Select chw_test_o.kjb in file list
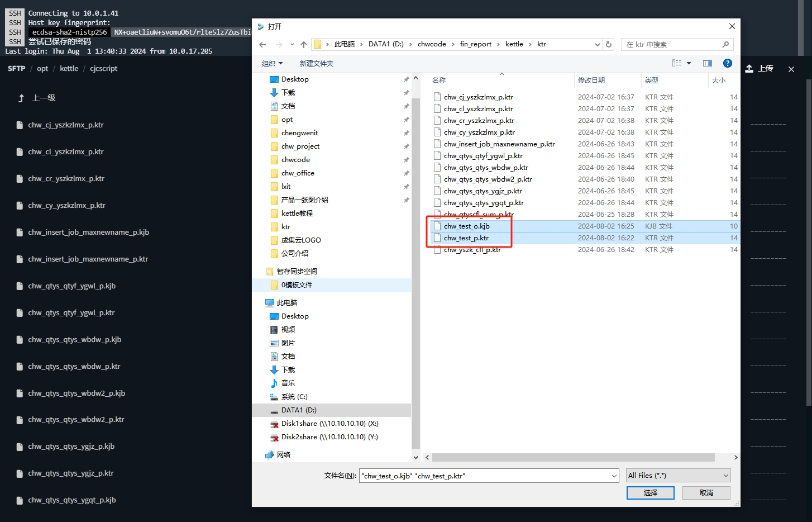The image size is (812, 522). coord(466,226)
